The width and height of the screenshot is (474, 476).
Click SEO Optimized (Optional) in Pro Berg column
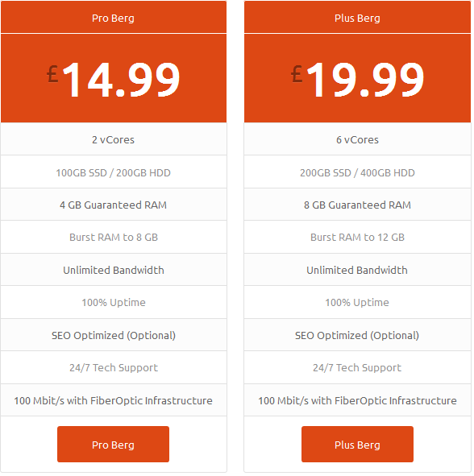click(x=114, y=335)
